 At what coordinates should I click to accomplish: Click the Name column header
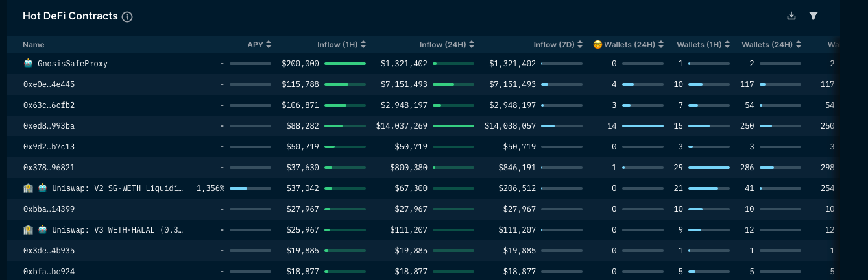pyautogui.click(x=33, y=45)
